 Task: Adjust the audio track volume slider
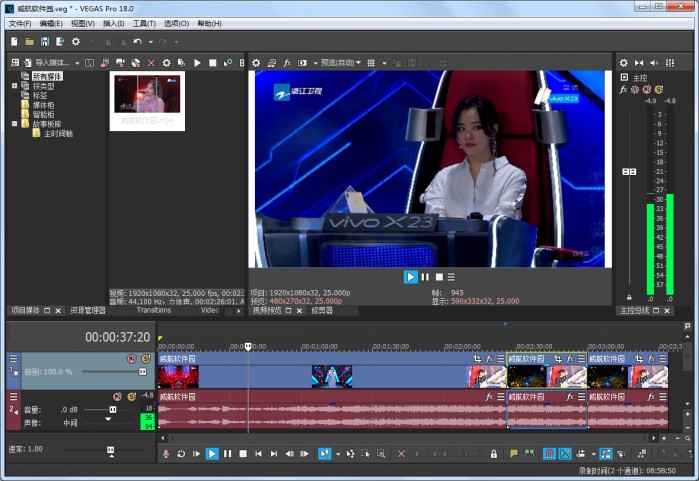(x=113, y=409)
